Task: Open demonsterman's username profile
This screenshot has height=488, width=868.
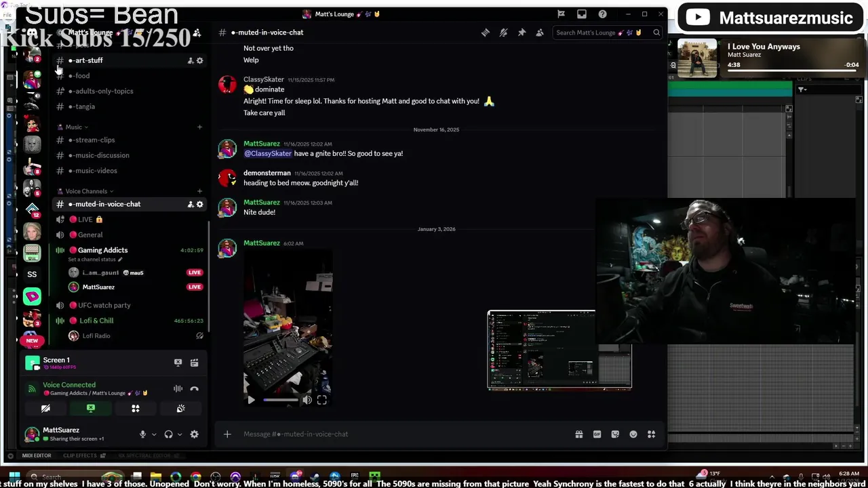Action: click(267, 173)
